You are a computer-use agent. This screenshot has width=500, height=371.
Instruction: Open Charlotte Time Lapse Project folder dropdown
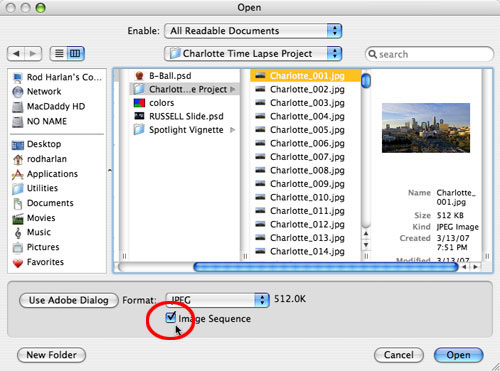[x=253, y=53]
